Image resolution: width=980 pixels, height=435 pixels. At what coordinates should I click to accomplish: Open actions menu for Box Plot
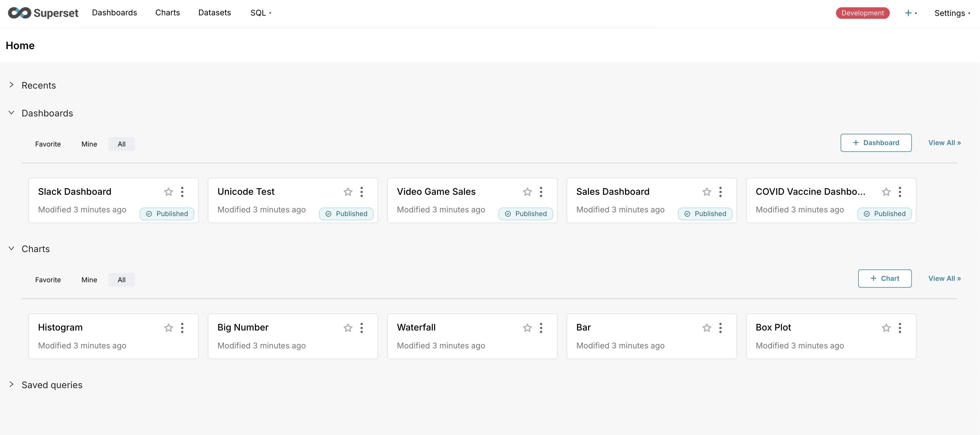point(900,328)
